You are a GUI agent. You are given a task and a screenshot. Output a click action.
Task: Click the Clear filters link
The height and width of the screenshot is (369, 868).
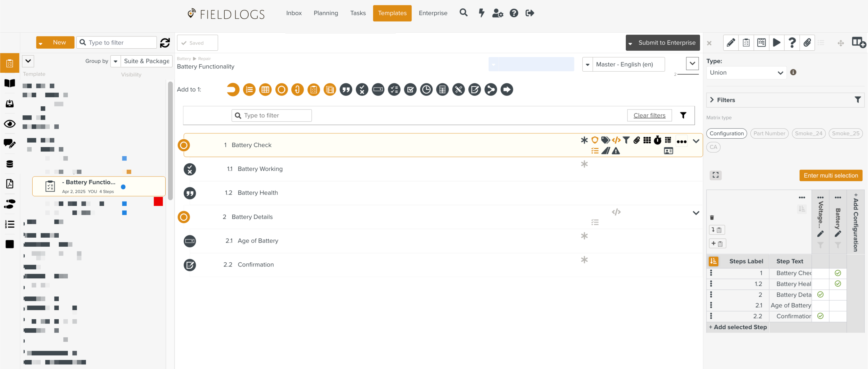[x=649, y=115]
